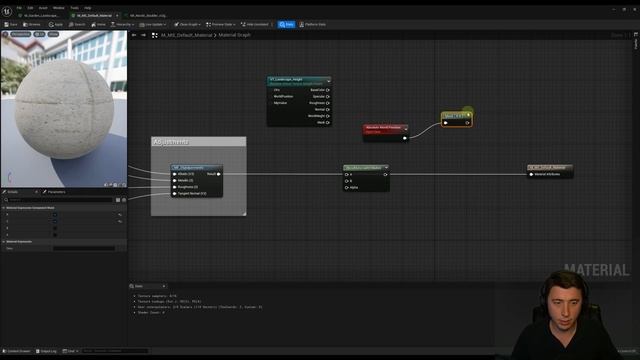This screenshot has width=640, height=360.
Task: Click the graph grid icon beside breadcrumb
Action: click(155, 36)
